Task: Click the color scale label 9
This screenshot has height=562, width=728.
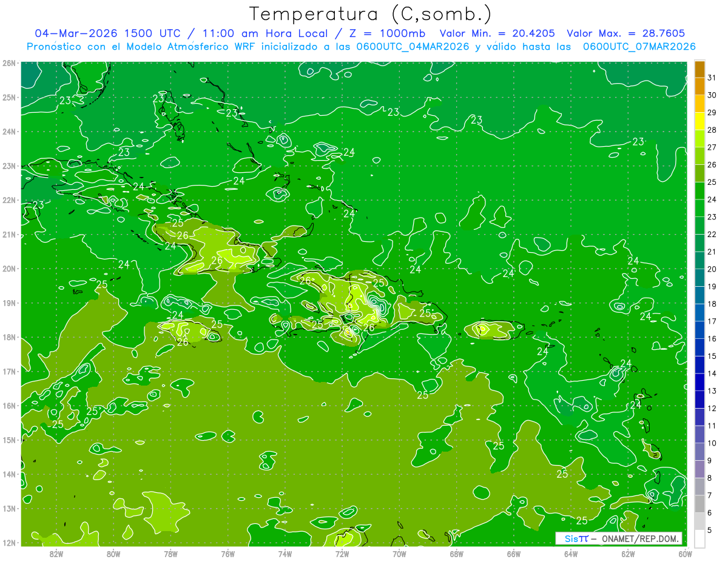Action: [x=709, y=461]
